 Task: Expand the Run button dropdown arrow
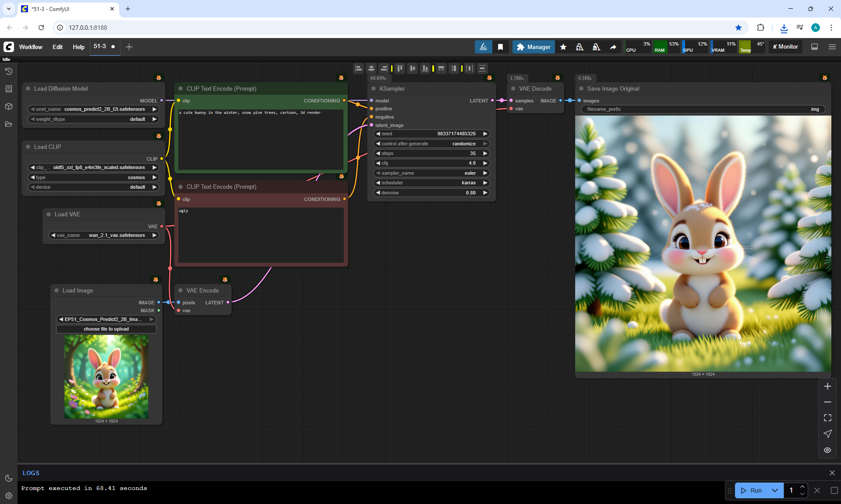click(774, 490)
